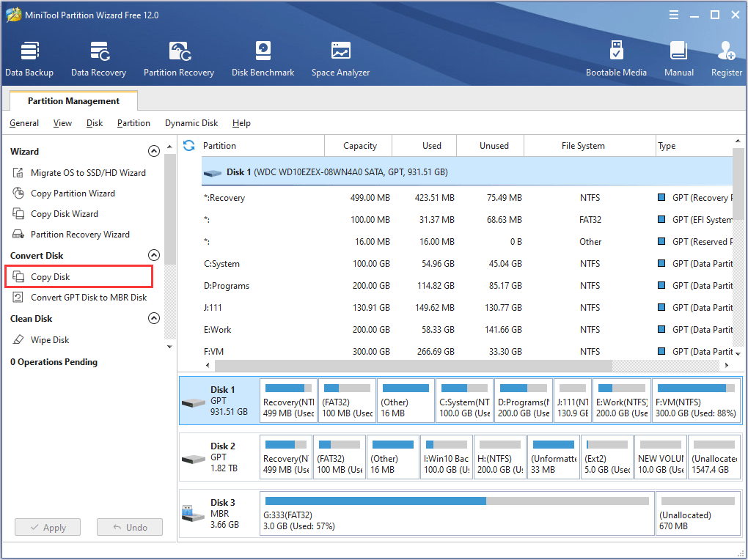Click the Bootable Media icon
748x560 pixels.
coord(617,59)
